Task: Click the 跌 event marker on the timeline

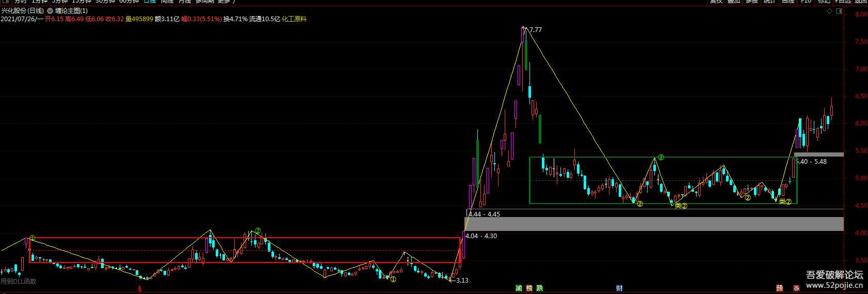Action: pyautogui.click(x=539, y=288)
